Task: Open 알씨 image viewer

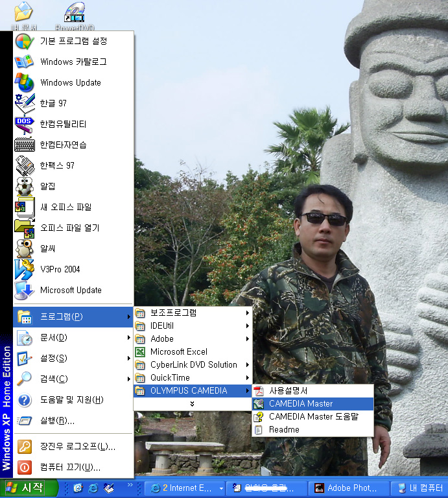Action: point(48,248)
